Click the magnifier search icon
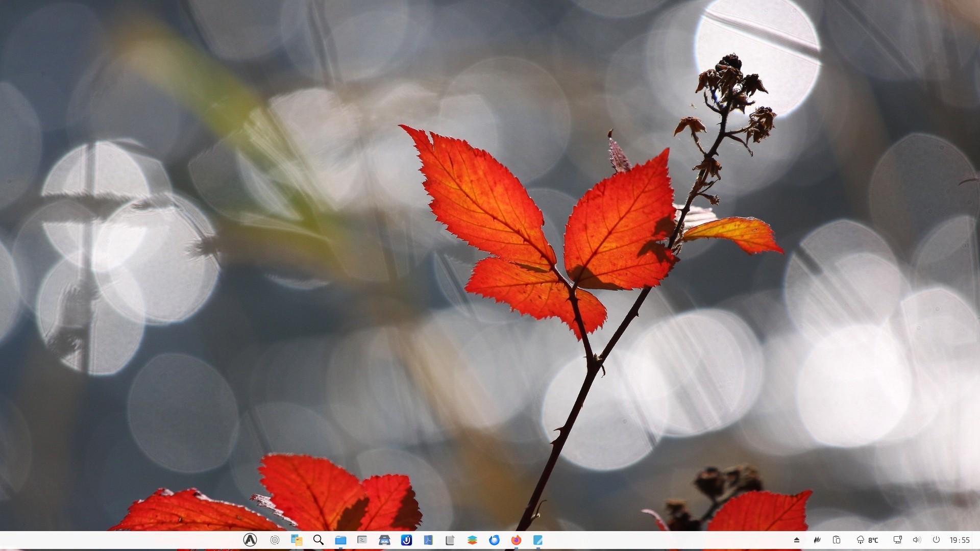 (318, 540)
